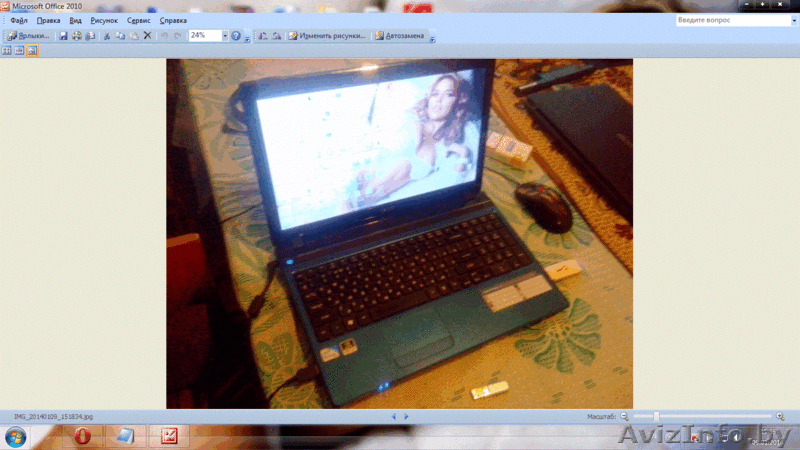Screen dimensions: 800x450
Task: Click file name IMG_20140109_151834.jpg in status bar
Action: pyautogui.click(x=54, y=417)
